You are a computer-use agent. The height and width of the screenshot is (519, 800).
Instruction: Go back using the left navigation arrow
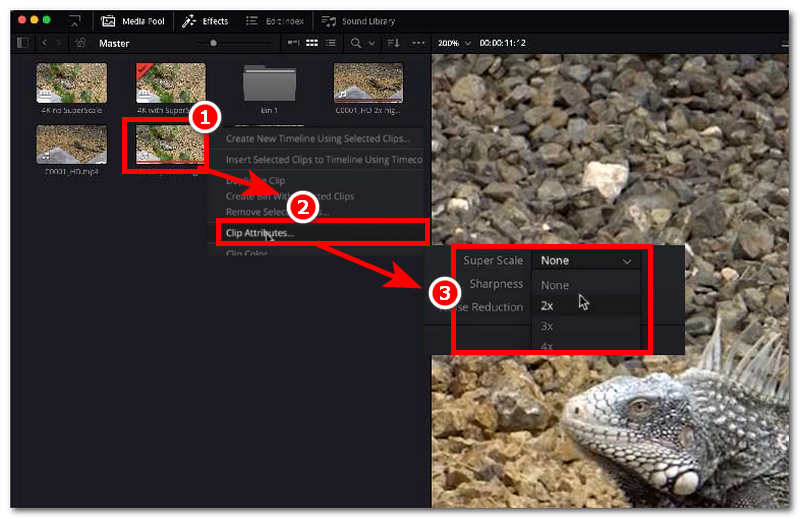(44, 43)
